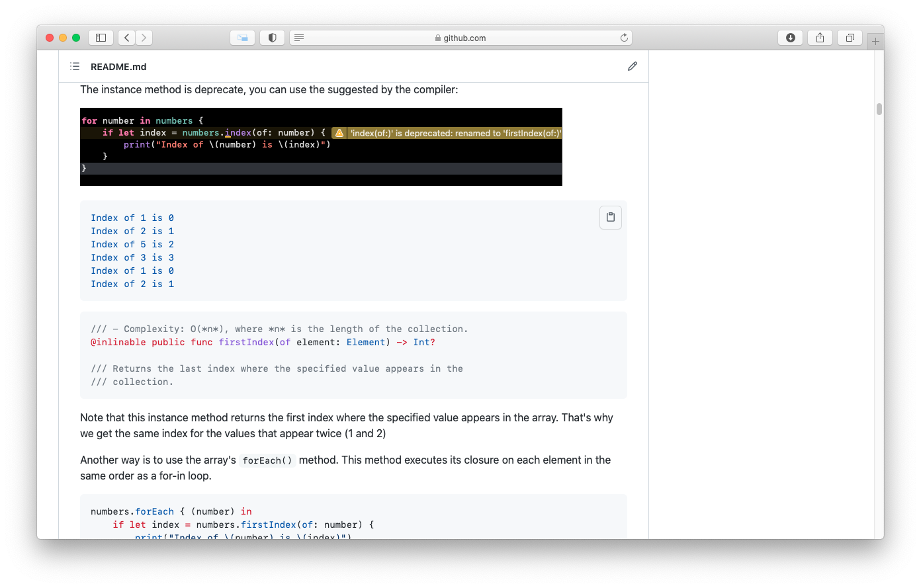921x588 pixels.
Task: Click the '/// Returns the last index' comment
Action: coord(277,375)
